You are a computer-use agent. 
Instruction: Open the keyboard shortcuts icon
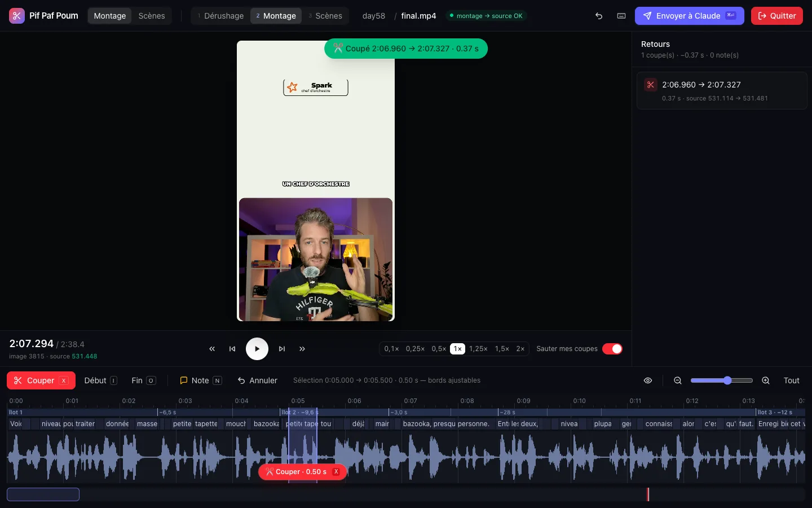pos(621,16)
